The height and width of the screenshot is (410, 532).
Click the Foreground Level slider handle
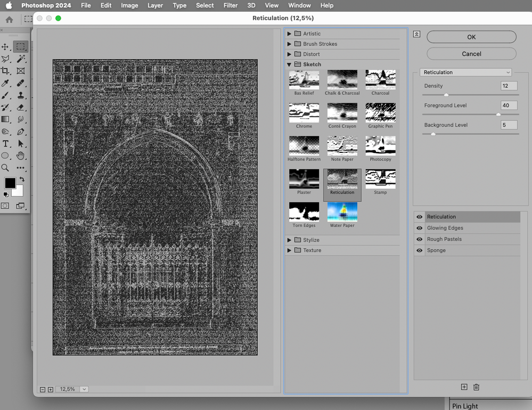click(498, 114)
